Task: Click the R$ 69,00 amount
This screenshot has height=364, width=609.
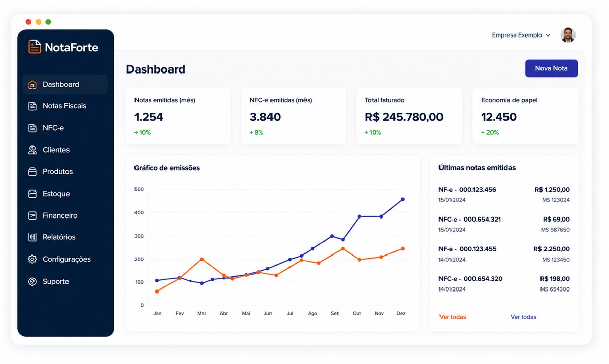Action: click(x=556, y=220)
